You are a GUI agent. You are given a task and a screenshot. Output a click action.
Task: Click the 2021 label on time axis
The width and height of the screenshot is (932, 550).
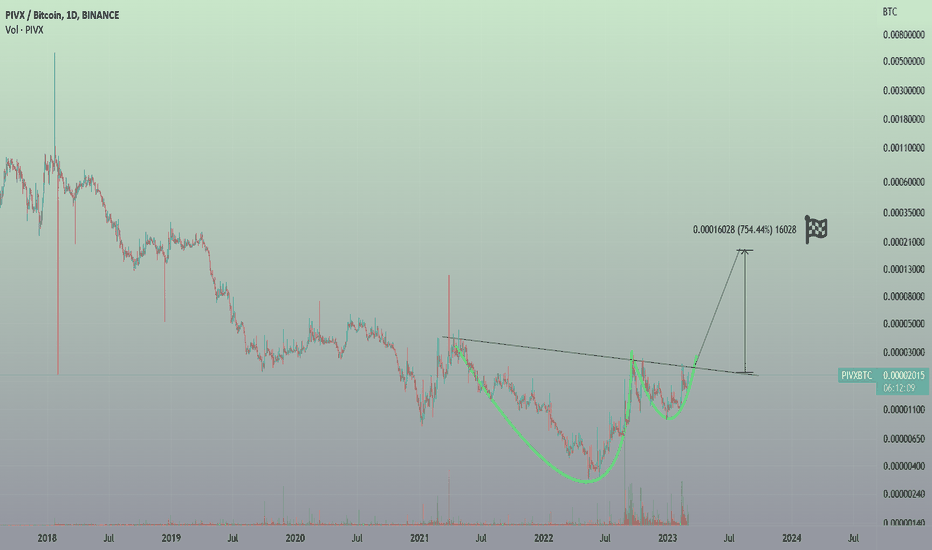click(x=420, y=538)
